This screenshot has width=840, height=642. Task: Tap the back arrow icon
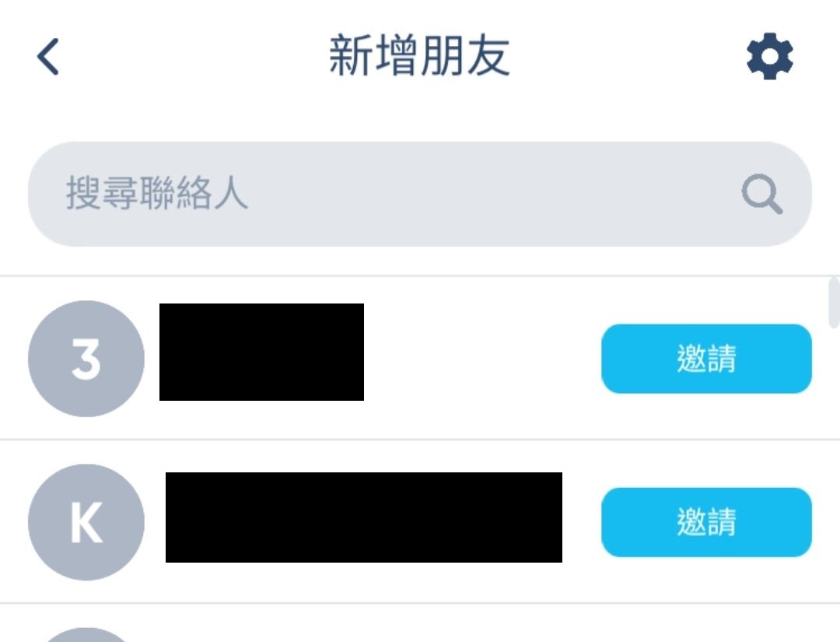tap(48, 58)
